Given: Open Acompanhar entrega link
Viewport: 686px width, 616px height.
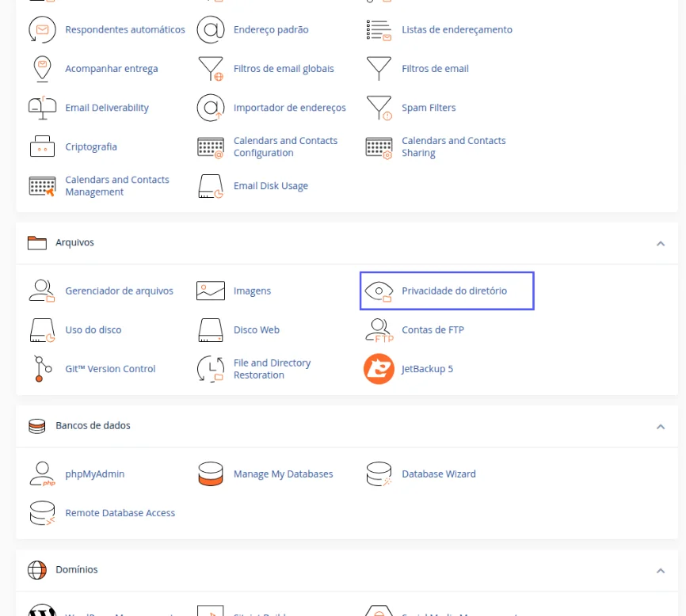Looking at the screenshot, I should point(112,69).
